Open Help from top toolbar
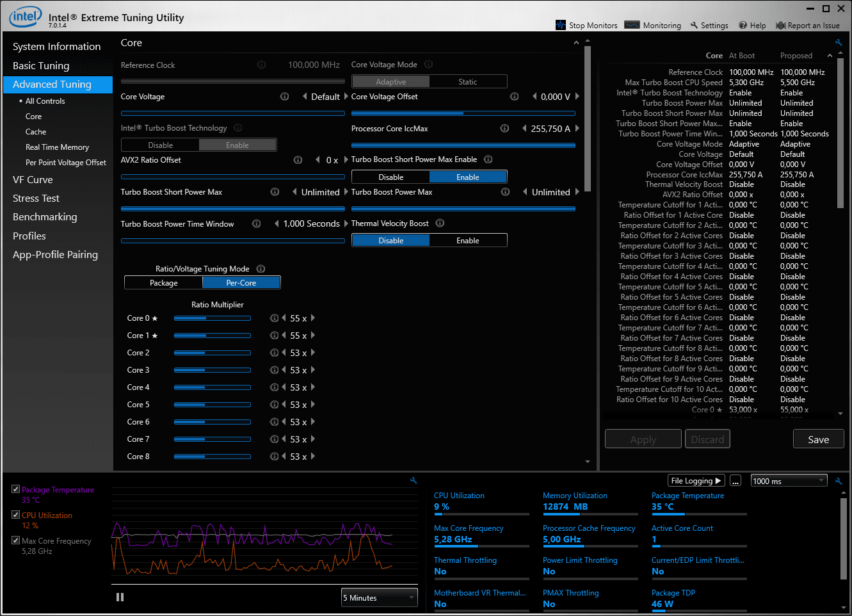The width and height of the screenshot is (852, 616). click(x=752, y=25)
